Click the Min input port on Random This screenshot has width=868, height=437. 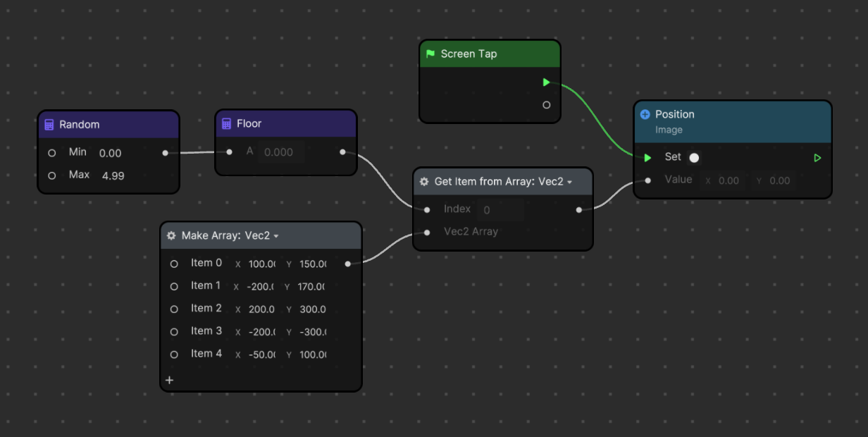tap(51, 153)
